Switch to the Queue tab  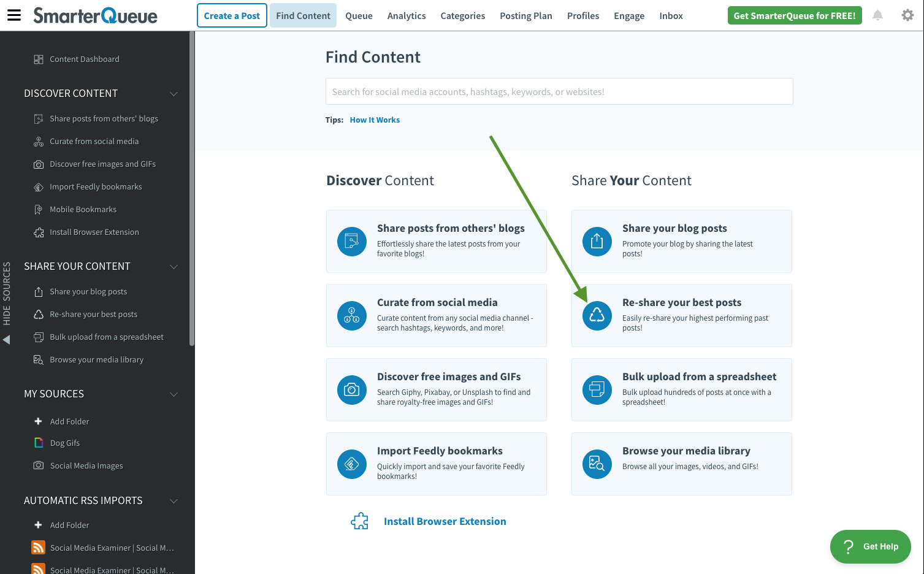[x=359, y=16]
